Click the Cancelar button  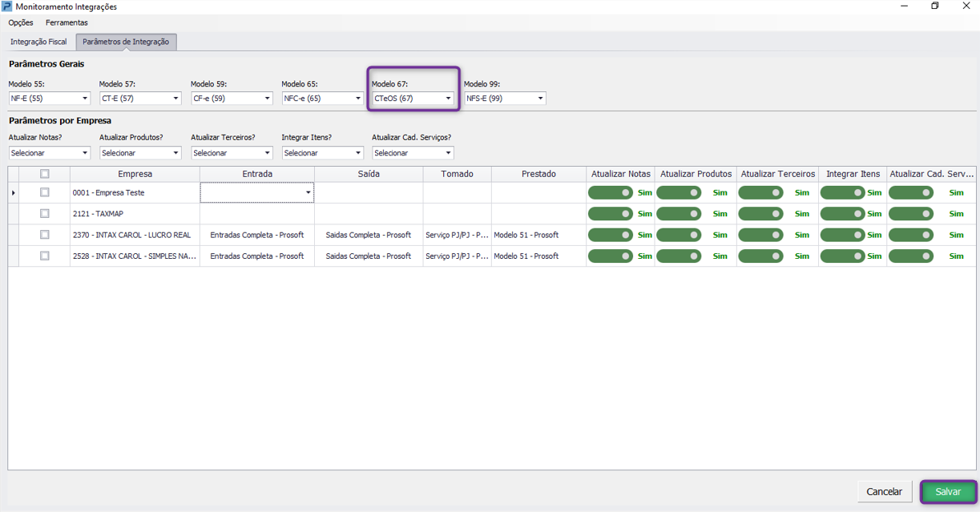pyautogui.click(x=885, y=491)
